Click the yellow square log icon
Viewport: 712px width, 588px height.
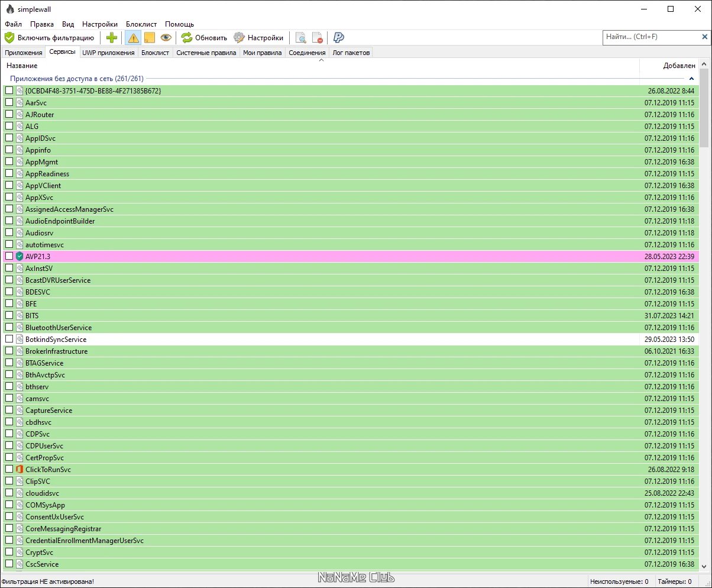click(150, 37)
